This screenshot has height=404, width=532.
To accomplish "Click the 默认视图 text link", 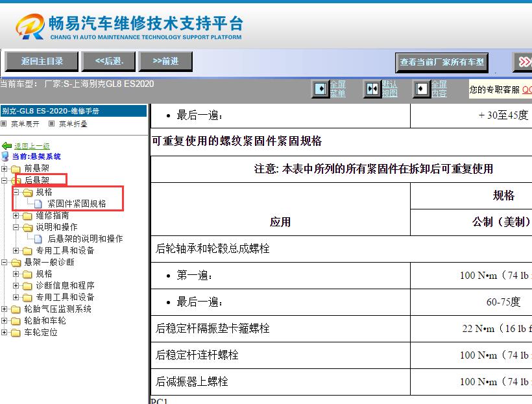I will [x=389, y=89].
